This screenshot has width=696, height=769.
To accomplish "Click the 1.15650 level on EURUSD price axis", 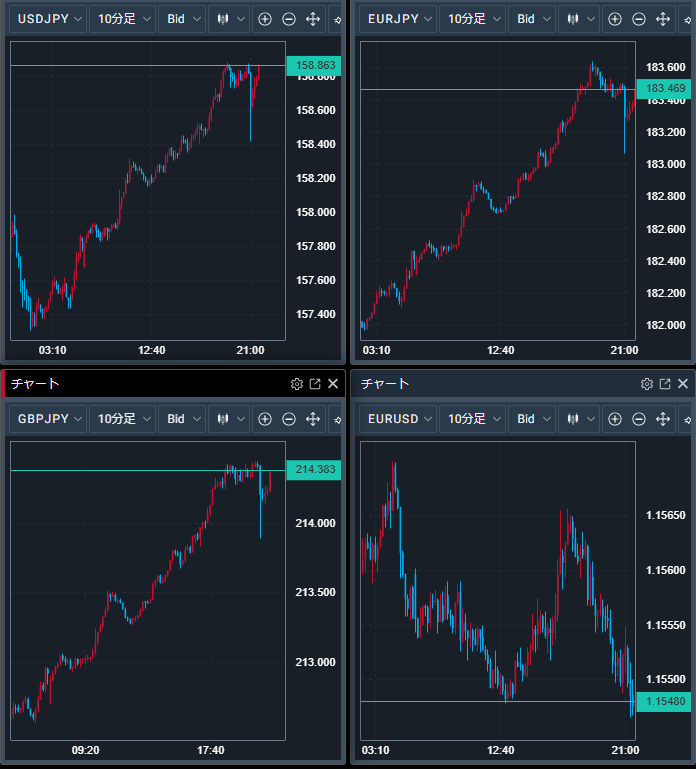I will [x=666, y=515].
